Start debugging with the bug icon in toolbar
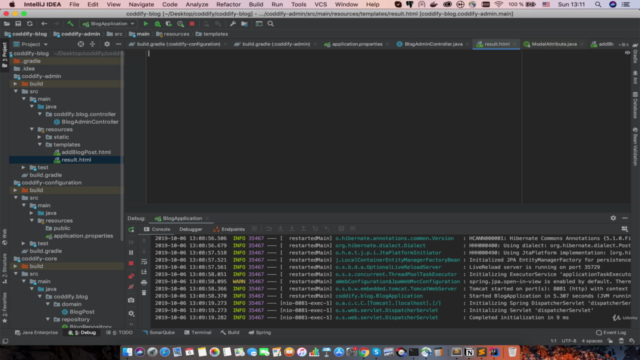 point(158,24)
